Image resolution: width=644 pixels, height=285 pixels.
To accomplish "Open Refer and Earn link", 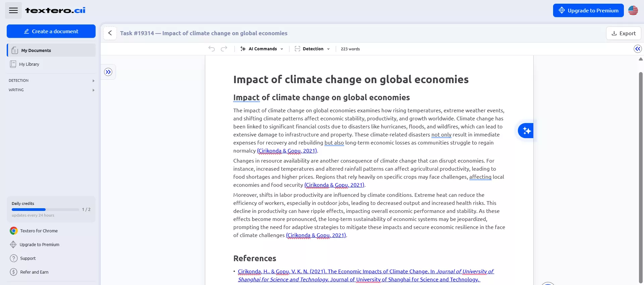I will [x=34, y=272].
